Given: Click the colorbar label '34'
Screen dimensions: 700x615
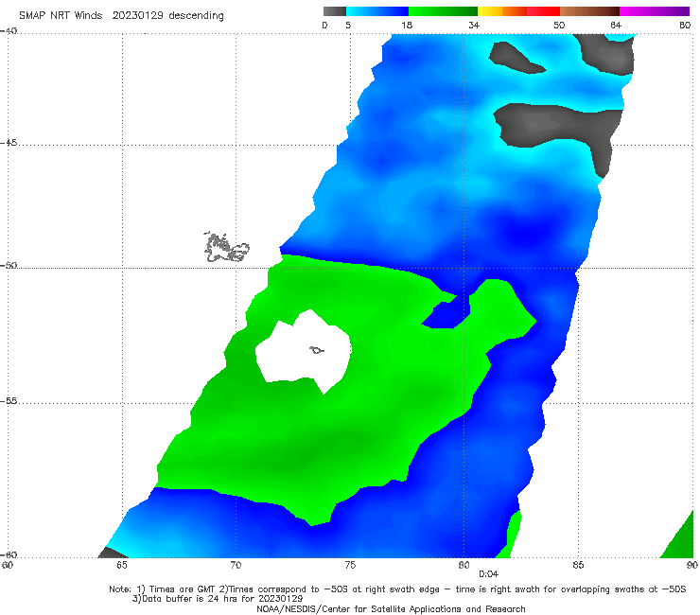Looking at the screenshot, I should pos(474,26).
